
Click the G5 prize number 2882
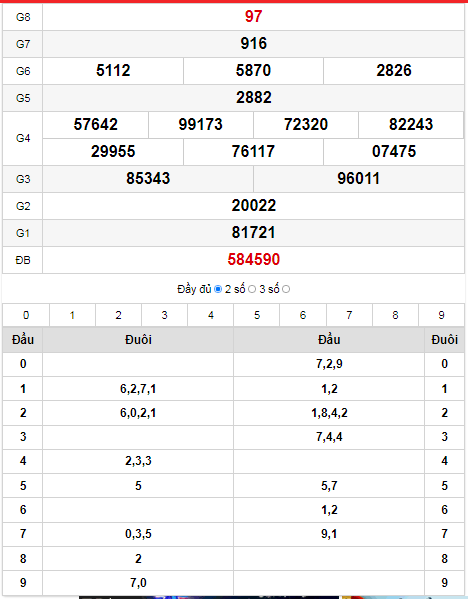(x=254, y=98)
